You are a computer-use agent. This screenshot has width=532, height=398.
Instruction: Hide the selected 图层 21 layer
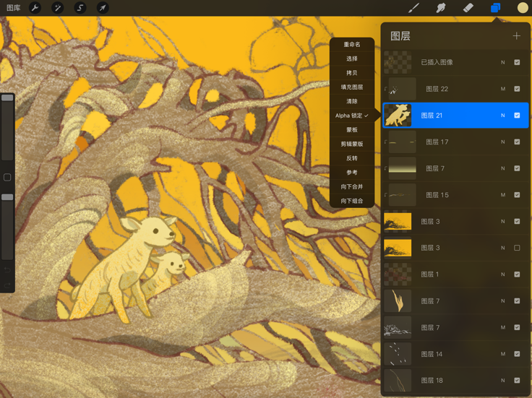point(517,116)
